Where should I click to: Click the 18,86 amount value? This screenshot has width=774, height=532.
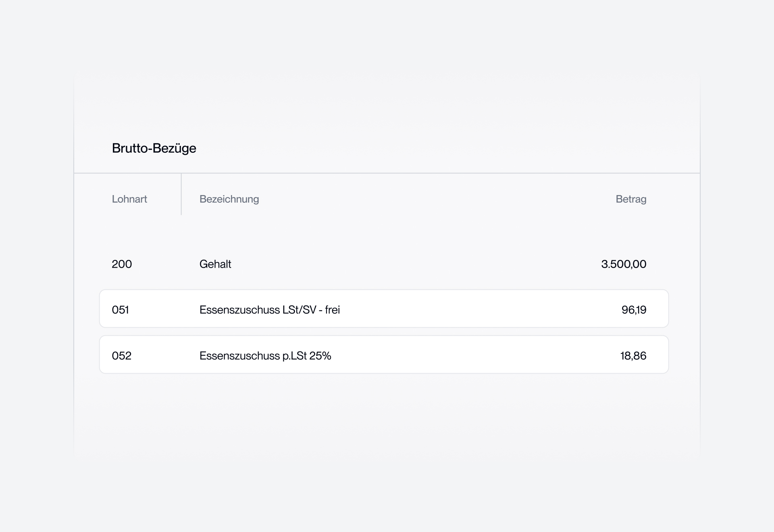633,356
